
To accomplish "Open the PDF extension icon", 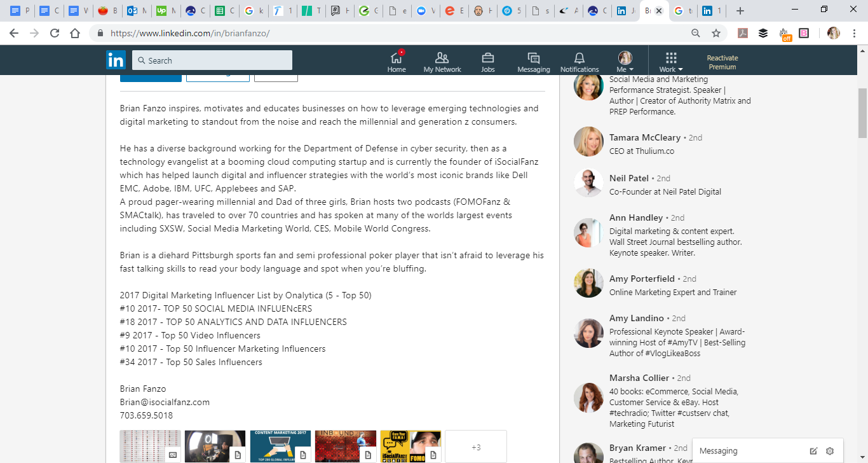I will pyautogui.click(x=743, y=33).
